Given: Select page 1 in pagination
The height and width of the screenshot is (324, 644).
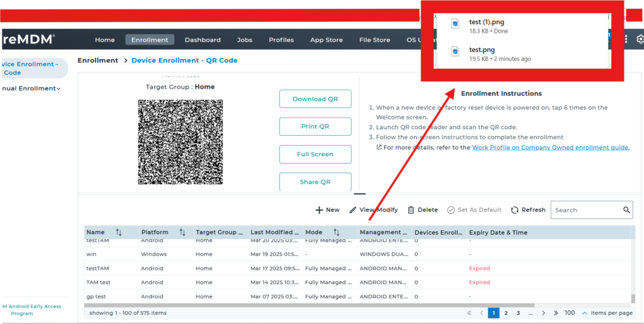Looking at the screenshot, I should (x=494, y=313).
